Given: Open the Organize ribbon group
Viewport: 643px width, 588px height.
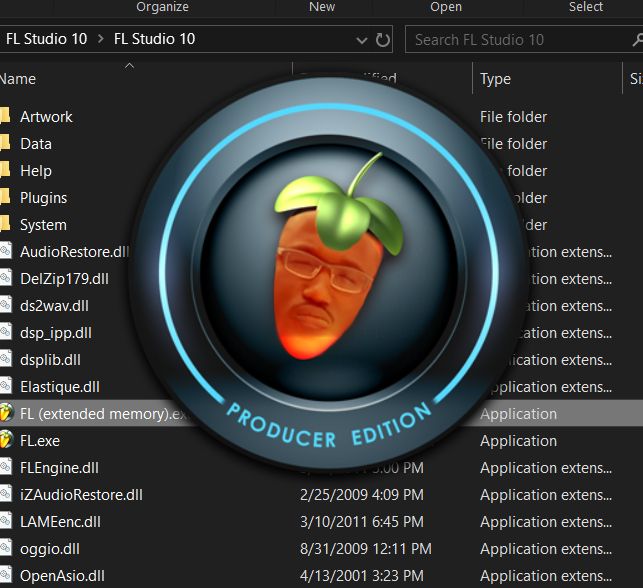Looking at the screenshot, I should pyautogui.click(x=162, y=7).
